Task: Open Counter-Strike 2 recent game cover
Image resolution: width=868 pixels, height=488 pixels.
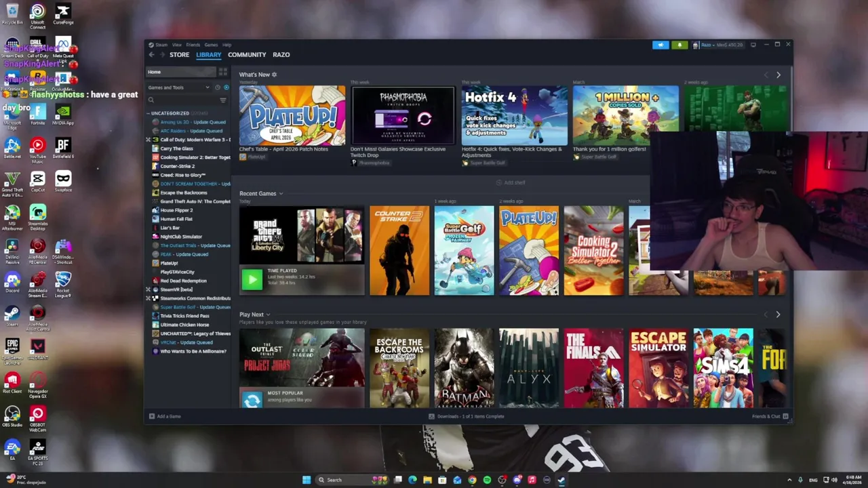Action: (399, 251)
